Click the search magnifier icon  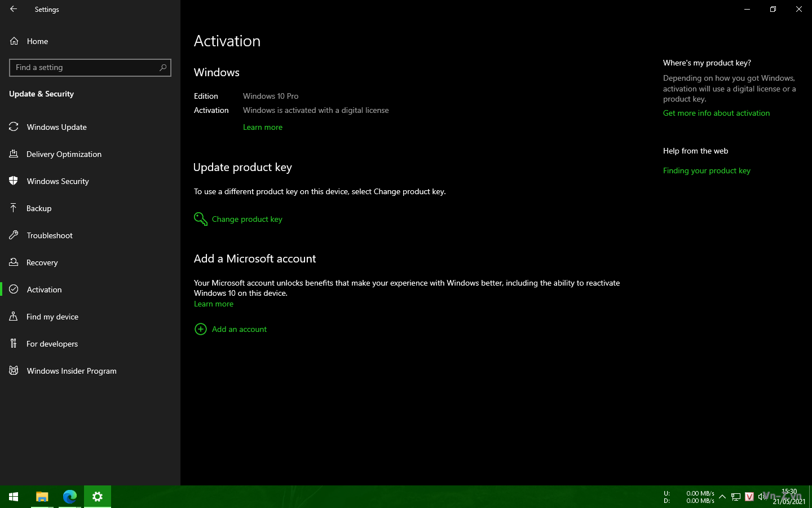coord(163,68)
